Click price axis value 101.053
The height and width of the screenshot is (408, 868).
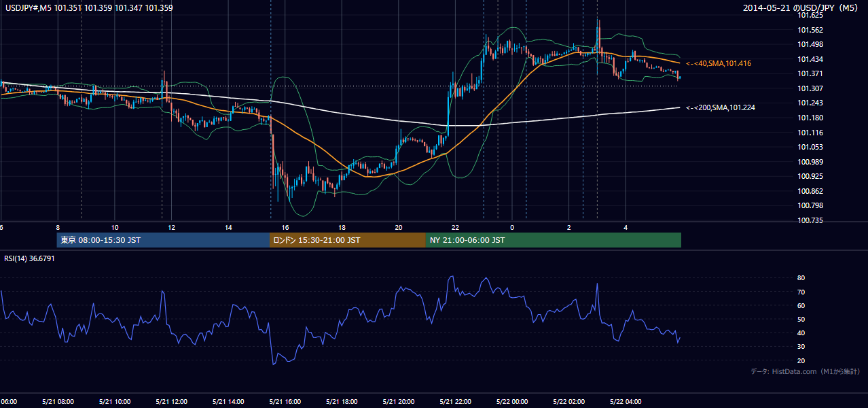[x=810, y=147]
